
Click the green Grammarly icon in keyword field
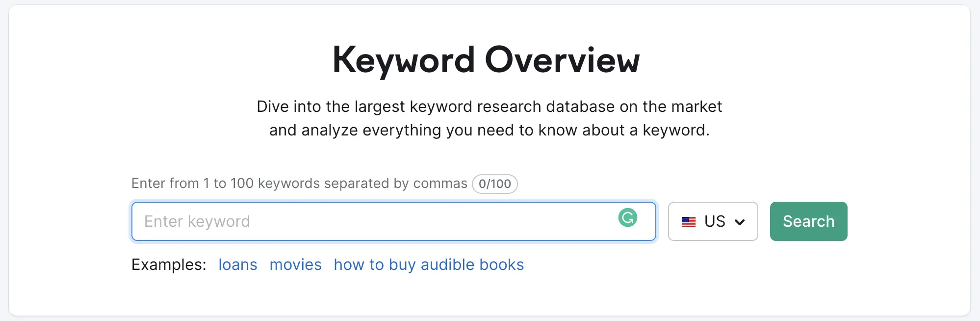(627, 217)
